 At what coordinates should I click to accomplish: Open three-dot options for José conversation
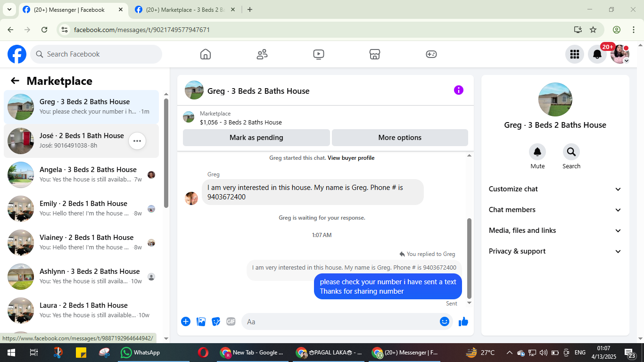coord(137,140)
